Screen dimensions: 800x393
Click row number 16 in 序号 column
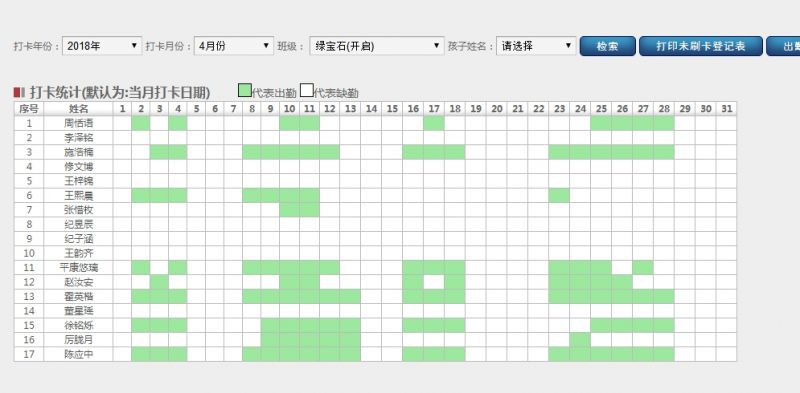[29, 340]
